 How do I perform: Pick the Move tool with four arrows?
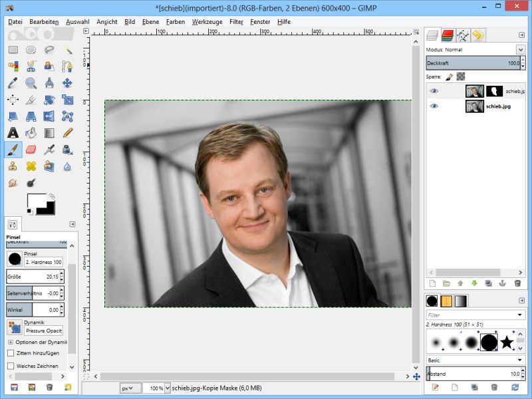pyautogui.click(x=68, y=82)
